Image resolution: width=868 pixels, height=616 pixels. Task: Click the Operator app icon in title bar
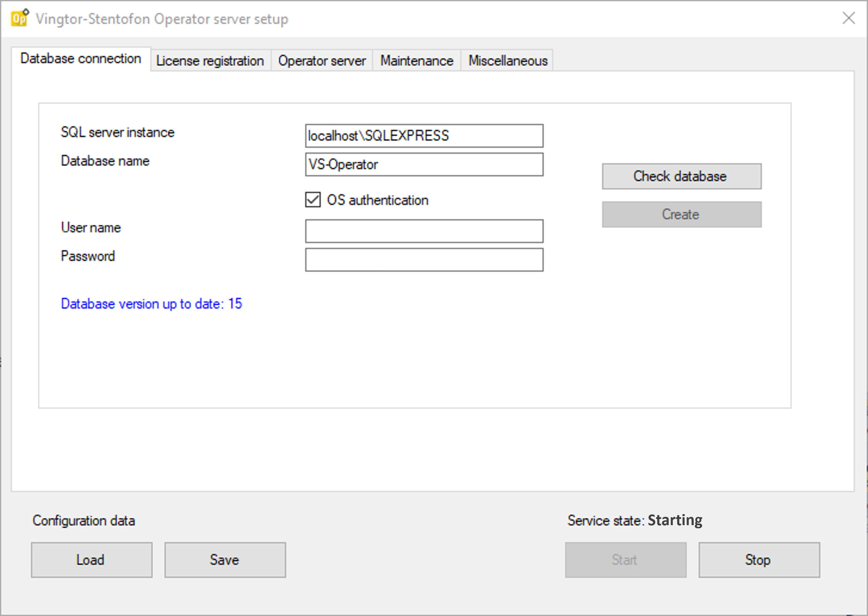pyautogui.click(x=20, y=18)
